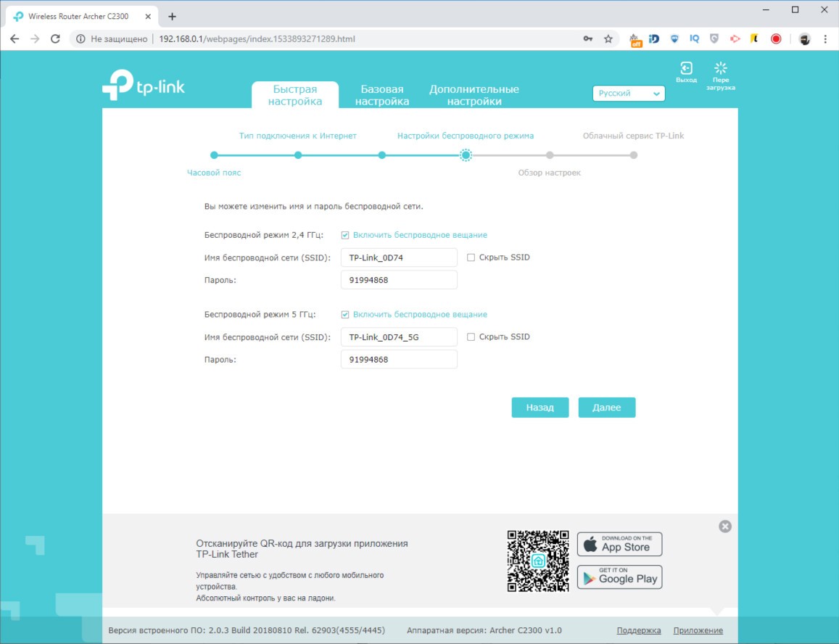Open the Русский language dropdown
Image resolution: width=839 pixels, height=644 pixels.
629,94
